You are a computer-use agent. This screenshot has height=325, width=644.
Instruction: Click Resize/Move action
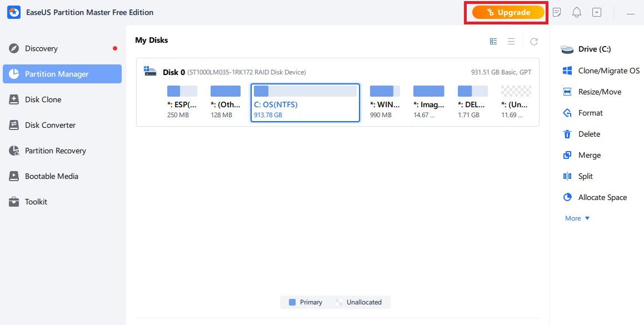(x=592, y=92)
